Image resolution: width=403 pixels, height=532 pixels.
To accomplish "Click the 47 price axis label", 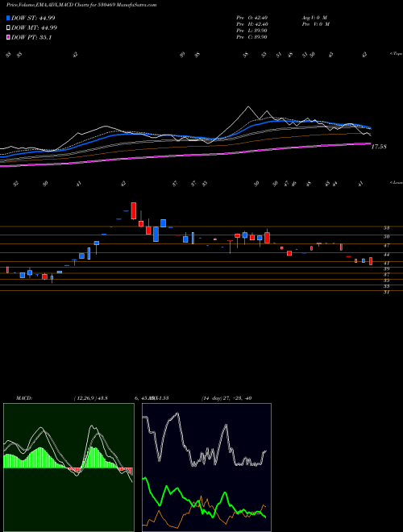I will tap(386, 245).
